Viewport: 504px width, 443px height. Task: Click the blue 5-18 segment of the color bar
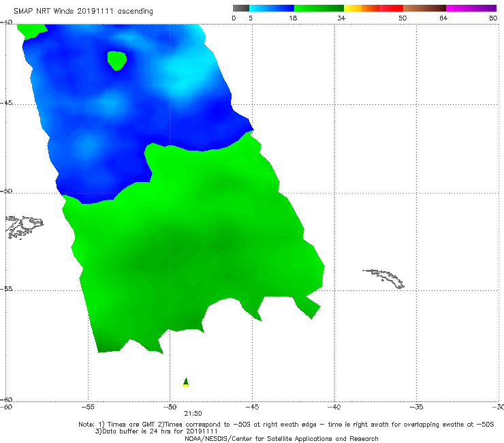[x=272, y=8]
